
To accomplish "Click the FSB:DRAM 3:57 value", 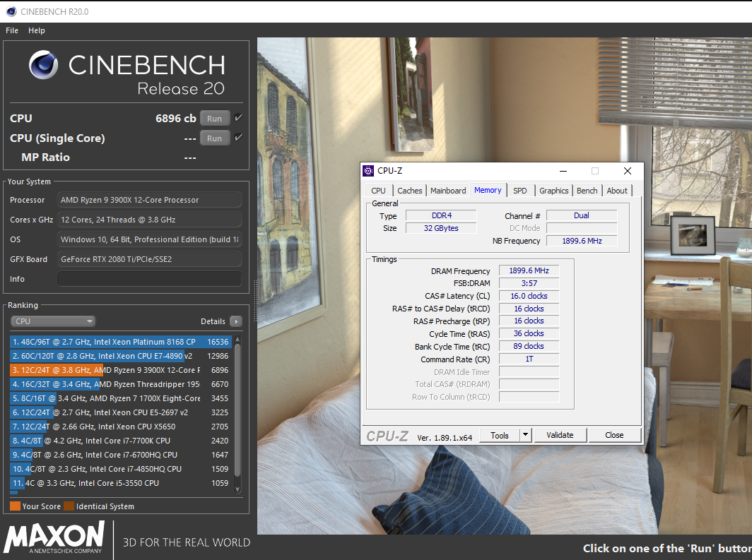I will click(529, 283).
